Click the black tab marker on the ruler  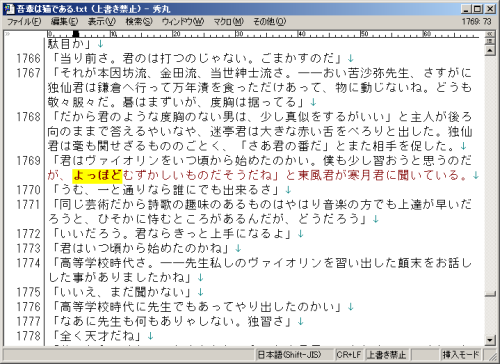[x=76, y=34]
